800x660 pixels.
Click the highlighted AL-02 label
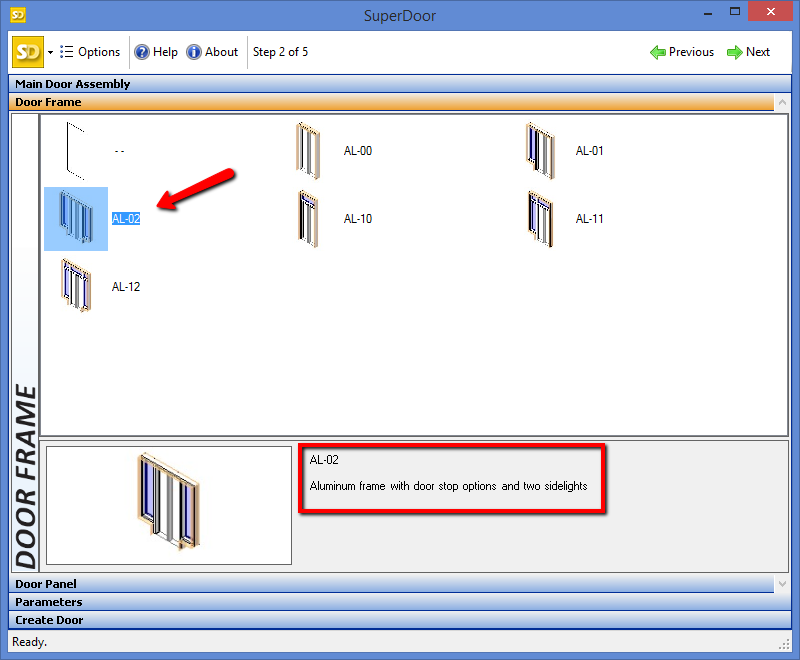[126, 219]
